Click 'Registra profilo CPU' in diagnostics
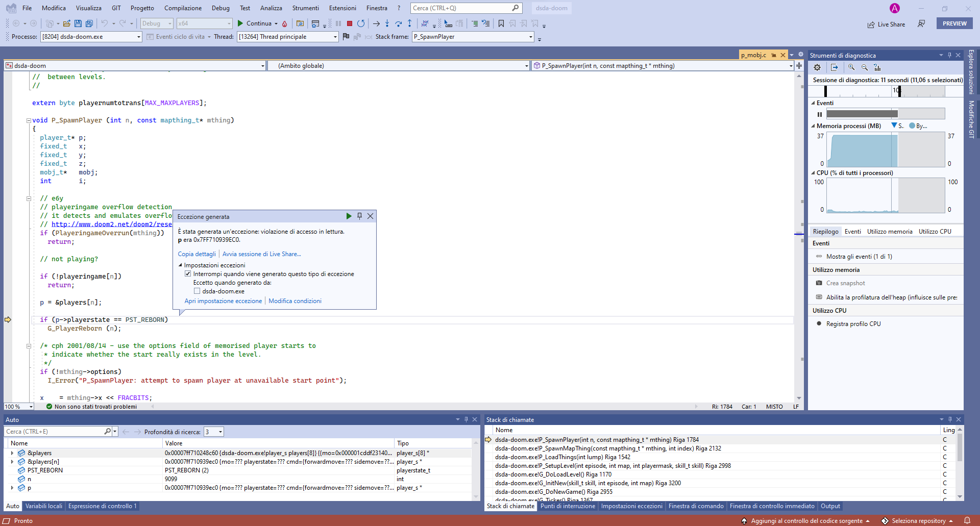The width and height of the screenshot is (980, 526). (853, 324)
